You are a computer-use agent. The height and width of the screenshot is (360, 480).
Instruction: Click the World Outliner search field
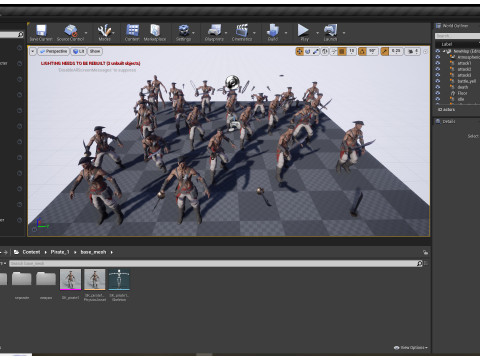pyautogui.click(x=457, y=36)
